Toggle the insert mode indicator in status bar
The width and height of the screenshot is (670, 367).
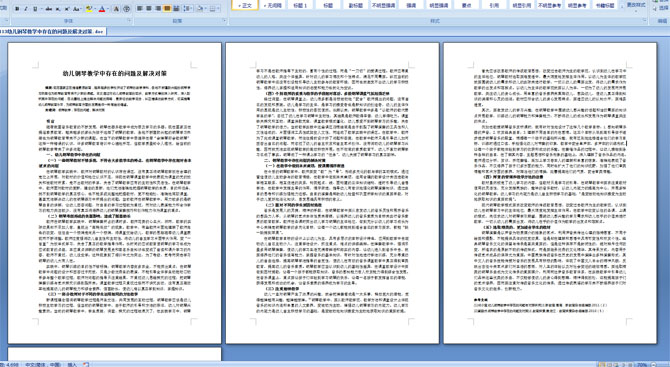point(72,365)
